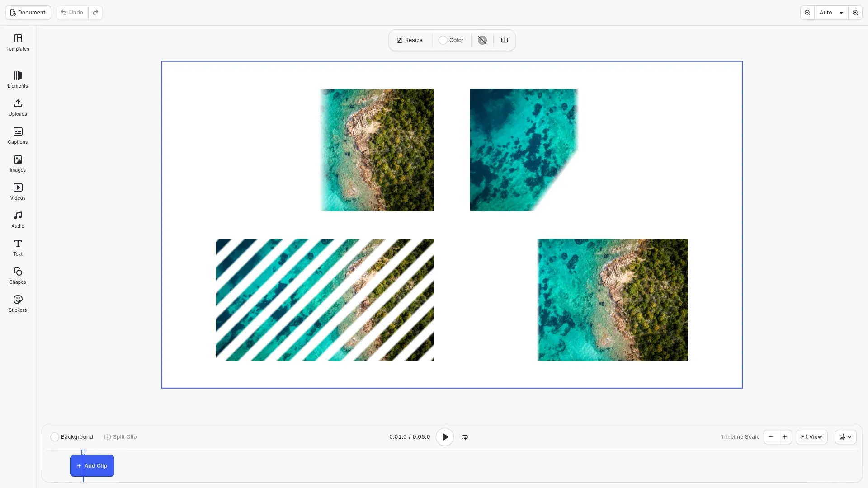This screenshot has height=488, width=868.
Task: Open the Background color swatch in timeline
Action: pos(55,437)
